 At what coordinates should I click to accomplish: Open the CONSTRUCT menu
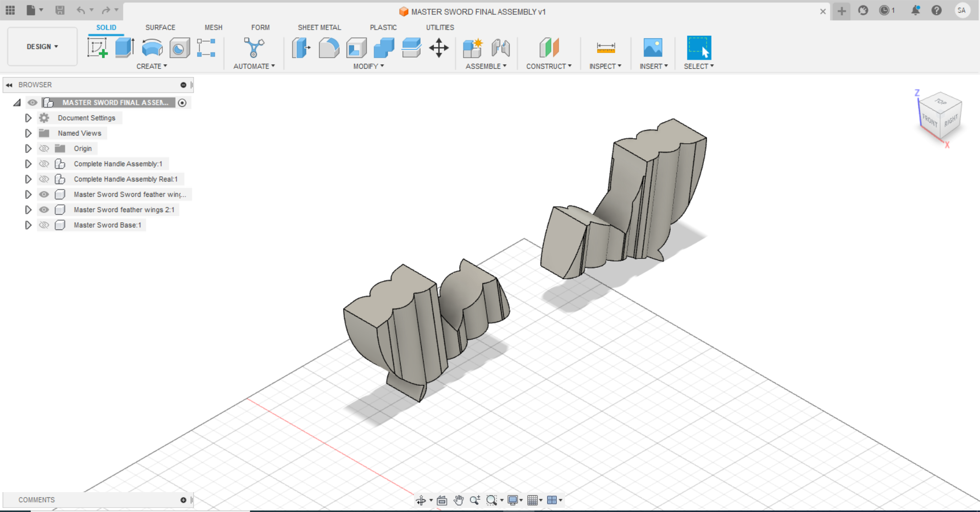549,66
